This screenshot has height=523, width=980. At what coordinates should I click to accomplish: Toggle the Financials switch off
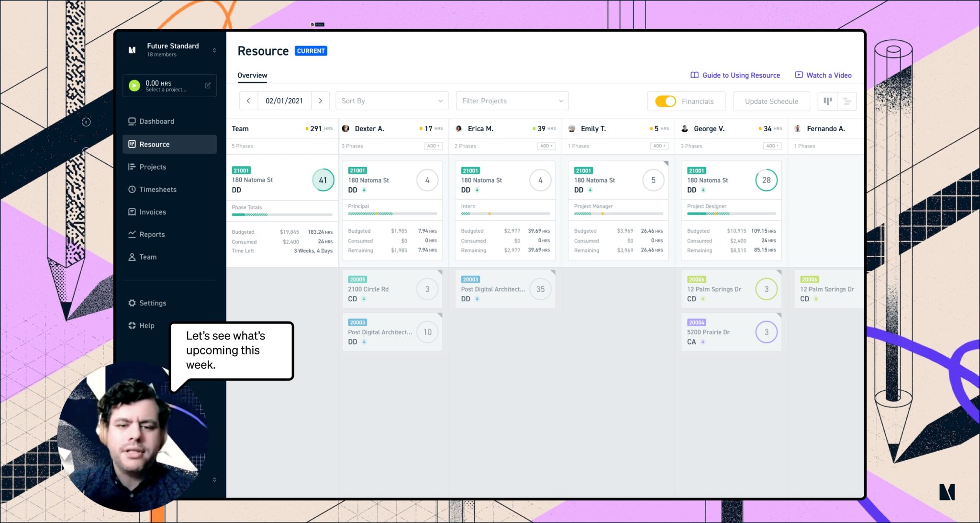coord(665,102)
